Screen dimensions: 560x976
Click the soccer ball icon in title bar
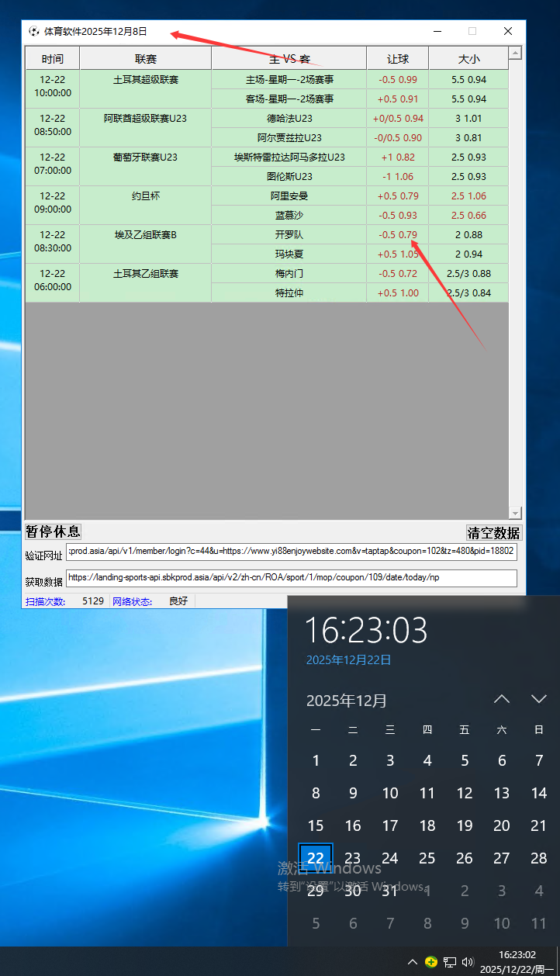[33, 32]
